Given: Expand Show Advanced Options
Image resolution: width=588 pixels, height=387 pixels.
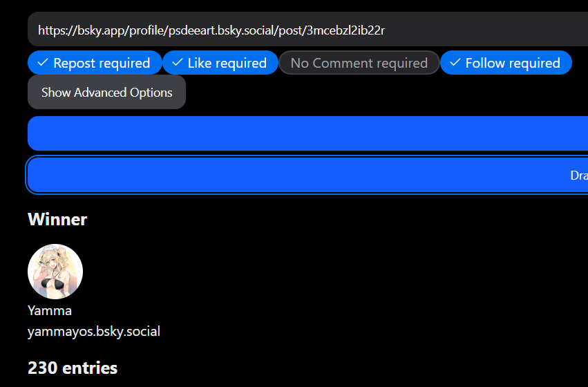Looking at the screenshot, I should click(106, 92).
